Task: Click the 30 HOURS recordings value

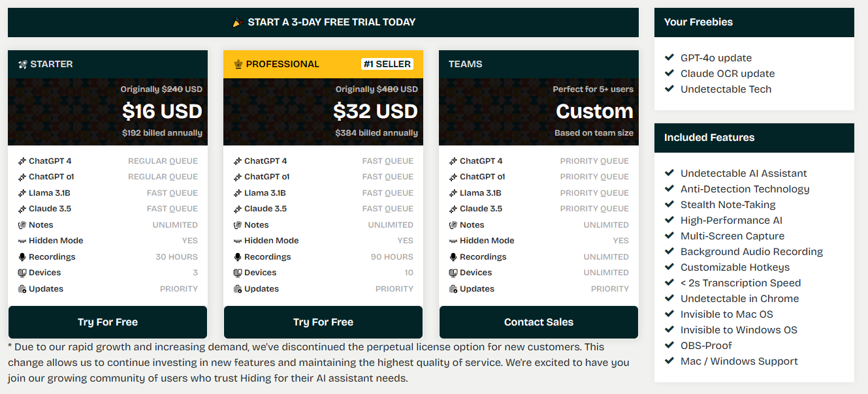Action: [x=176, y=257]
